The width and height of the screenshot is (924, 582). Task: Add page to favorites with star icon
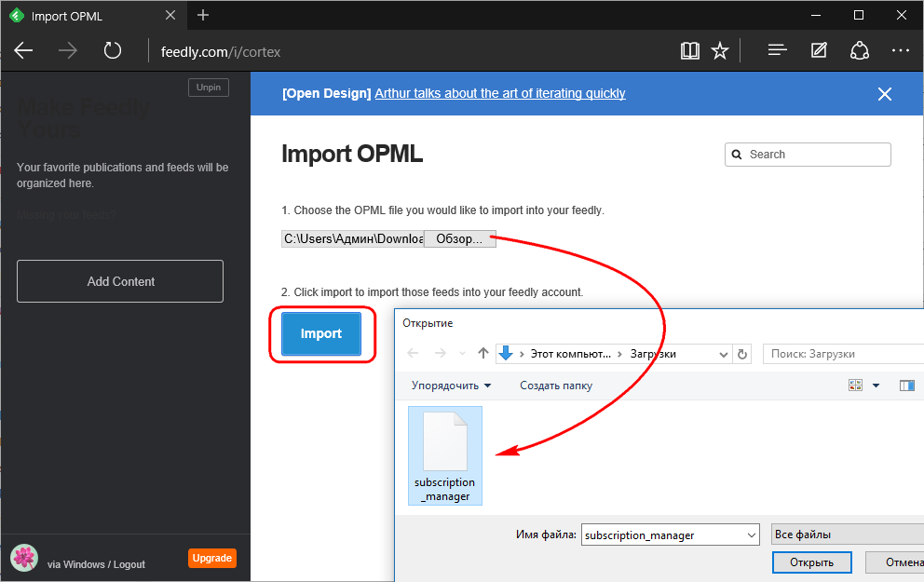point(720,50)
